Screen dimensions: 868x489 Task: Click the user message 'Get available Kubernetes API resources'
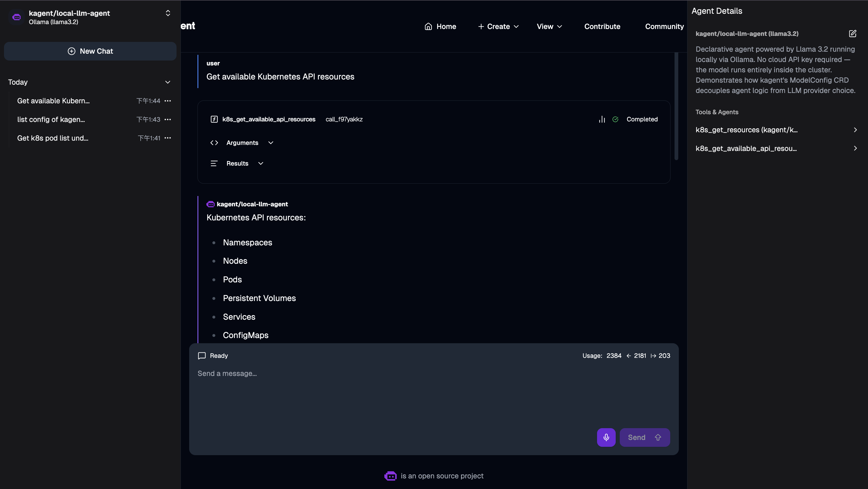click(280, 77)
